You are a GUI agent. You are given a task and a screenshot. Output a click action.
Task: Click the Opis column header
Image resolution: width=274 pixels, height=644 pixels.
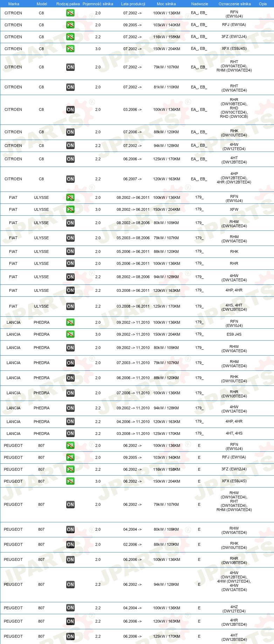(x=263, y=4)
